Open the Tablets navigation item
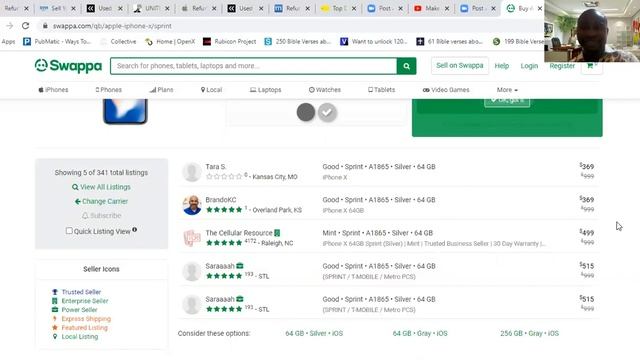This screenshot has width=640, height=360. tap(382, 90)
